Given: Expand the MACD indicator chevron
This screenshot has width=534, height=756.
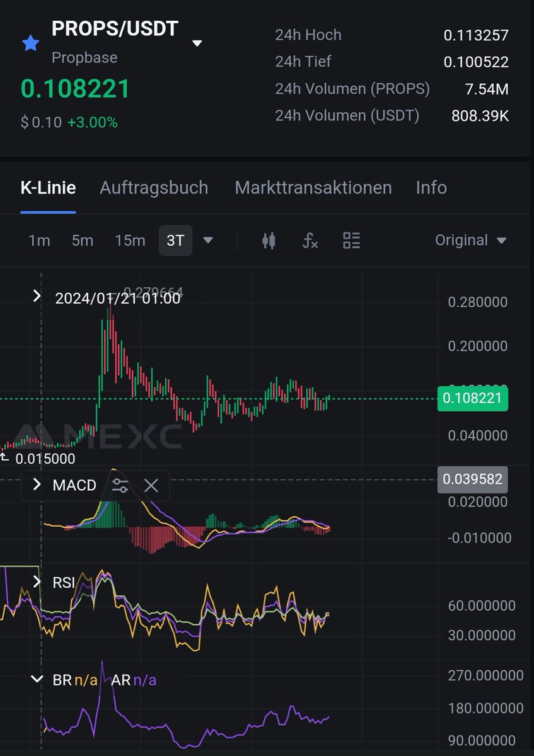Looking at the screenshot, I should pyautogui.click(x=37, y=484).
